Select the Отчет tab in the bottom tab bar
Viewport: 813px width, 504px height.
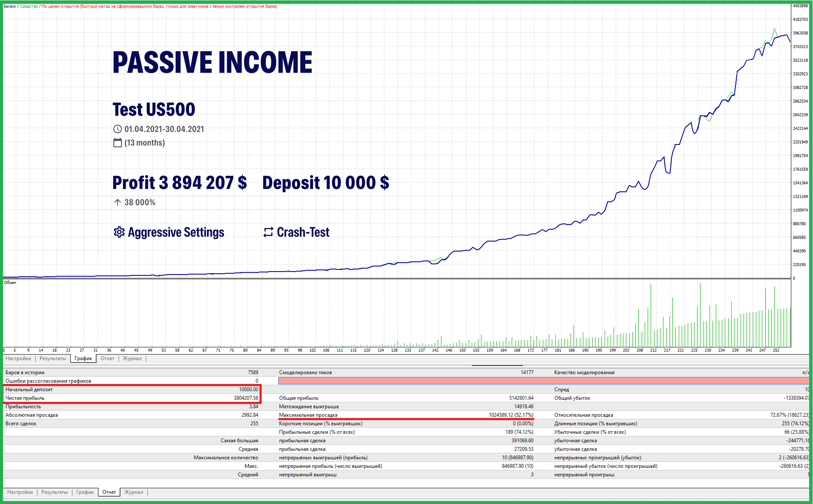(109, 492)
